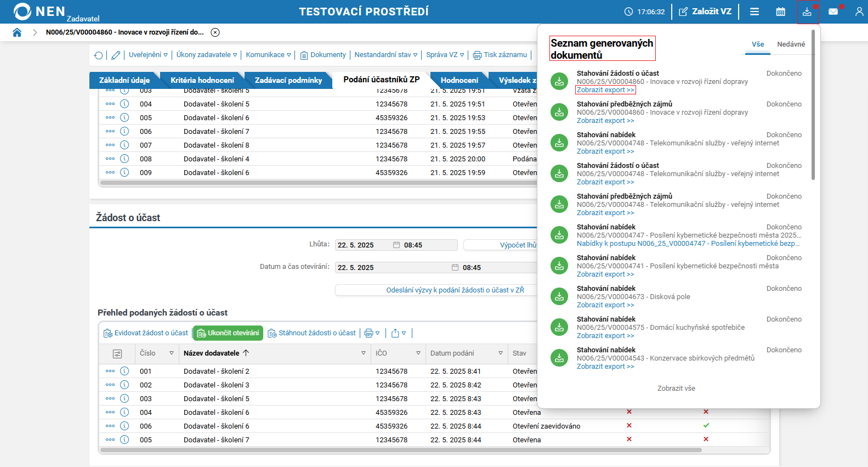The image size is (868, 467).
Task: Click Zobrazit export for Disková pole
Action: point(605,305)
